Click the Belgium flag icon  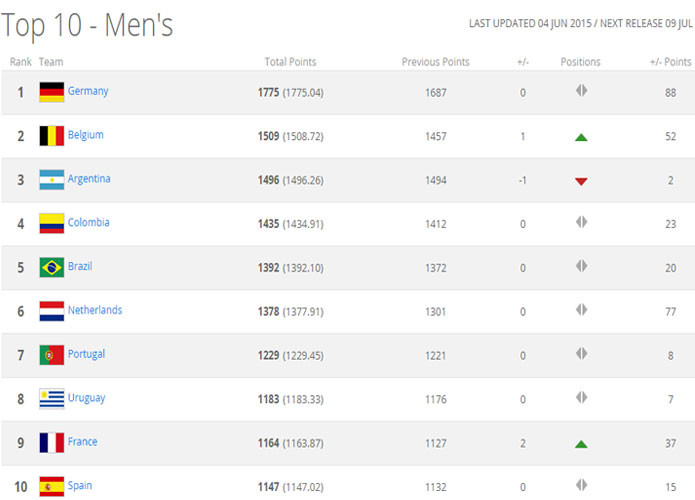point(51,136)
